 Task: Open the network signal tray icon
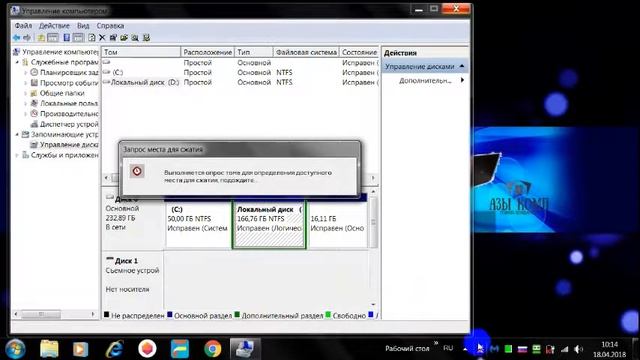point(564,349)
